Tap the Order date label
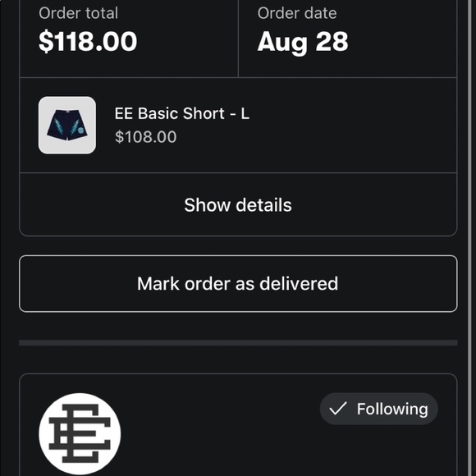476x476 pixels. [x=297, y=13]
